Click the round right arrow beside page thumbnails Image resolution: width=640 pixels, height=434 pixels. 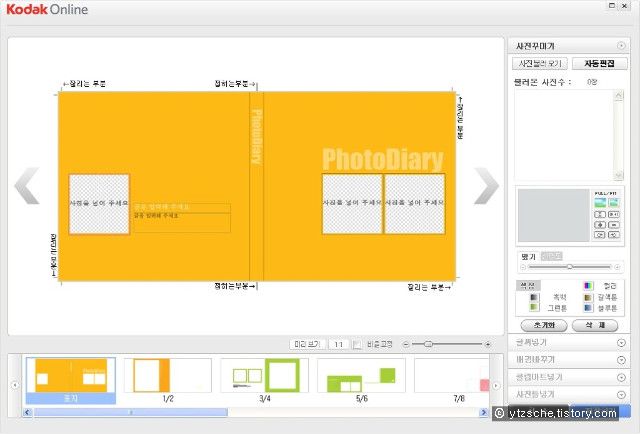[x=496, y=385]
